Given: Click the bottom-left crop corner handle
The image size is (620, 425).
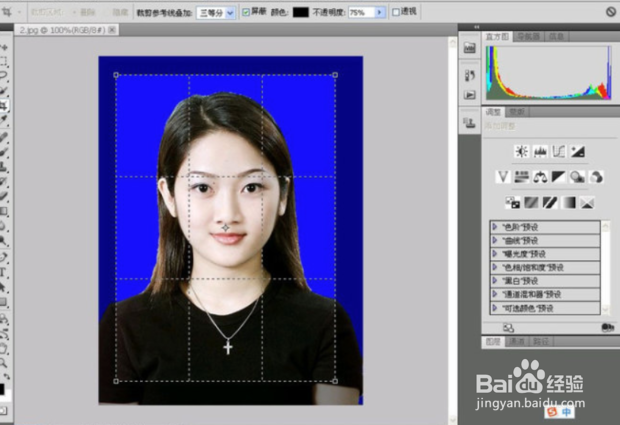Looking at the screenshot, I should [x=116, y=381].
